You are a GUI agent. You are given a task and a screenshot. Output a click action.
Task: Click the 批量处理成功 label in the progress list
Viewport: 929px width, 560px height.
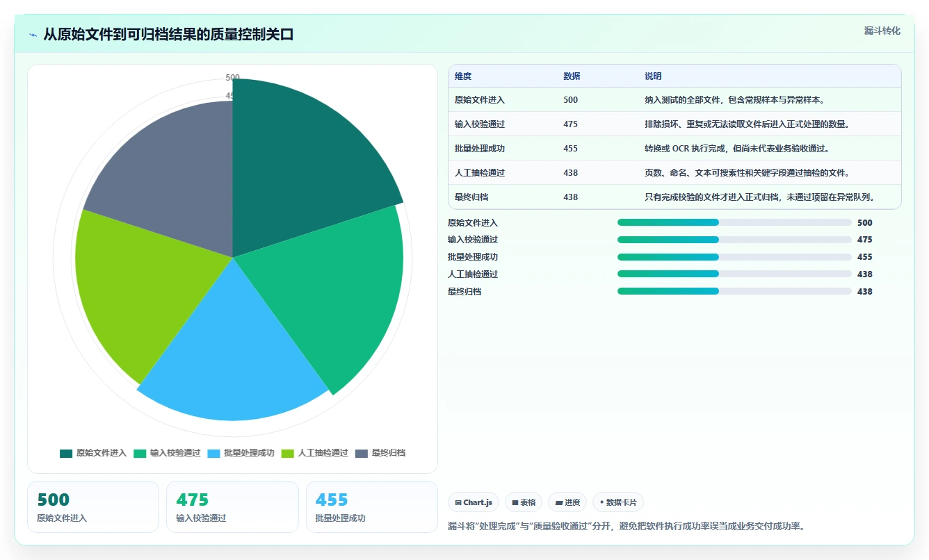473,257
